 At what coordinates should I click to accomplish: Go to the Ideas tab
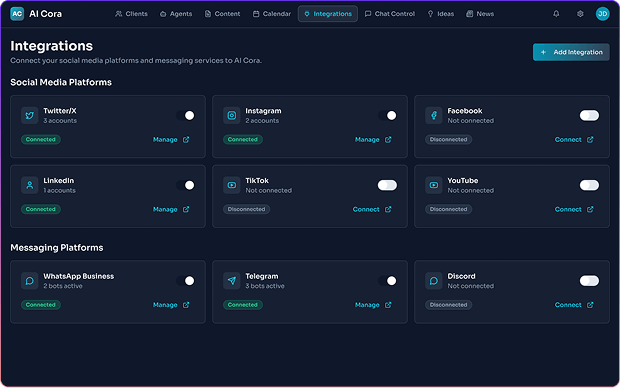tap(440, 14)
